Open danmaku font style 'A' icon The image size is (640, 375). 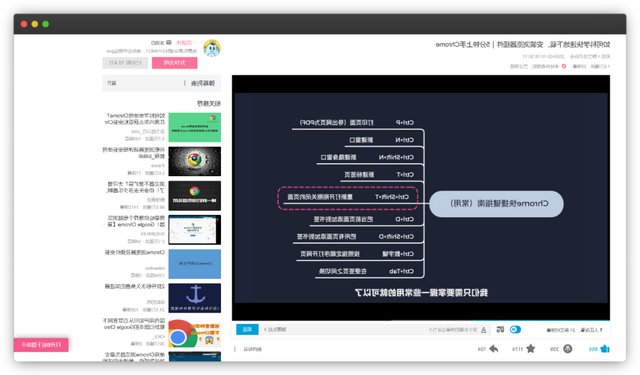point(484,330)
